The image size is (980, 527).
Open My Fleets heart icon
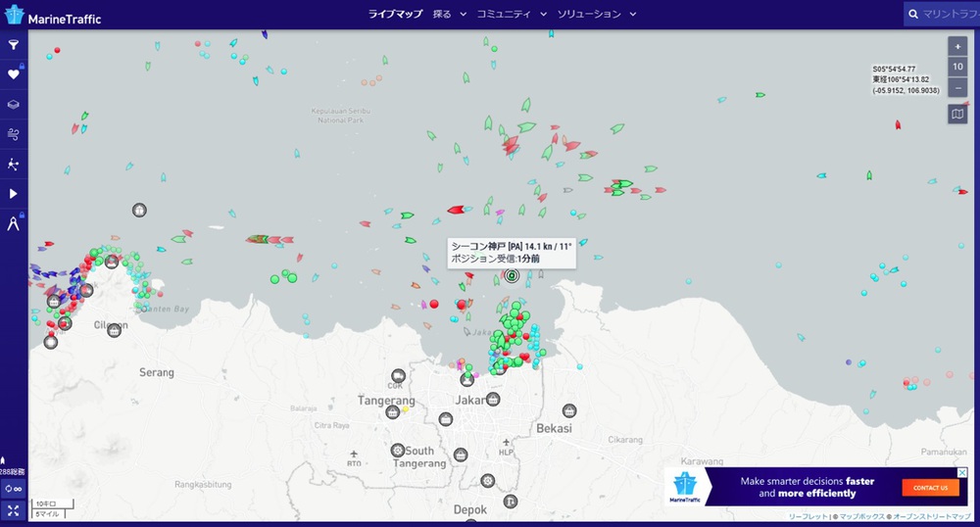point(14,74)
